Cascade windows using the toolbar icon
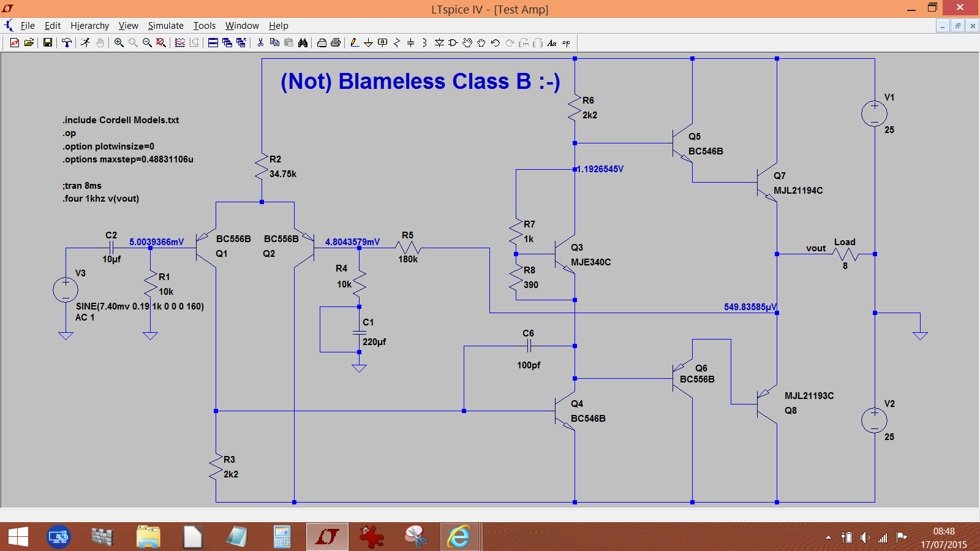Image resolution: width=980 pixels, height=551 pixels. 227,42
